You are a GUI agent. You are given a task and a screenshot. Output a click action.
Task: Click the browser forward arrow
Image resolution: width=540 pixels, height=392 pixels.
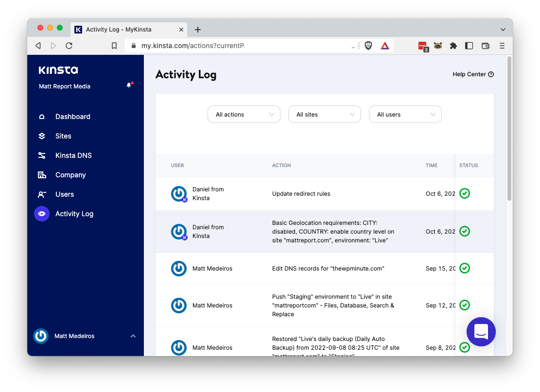(x=53, y=46)
